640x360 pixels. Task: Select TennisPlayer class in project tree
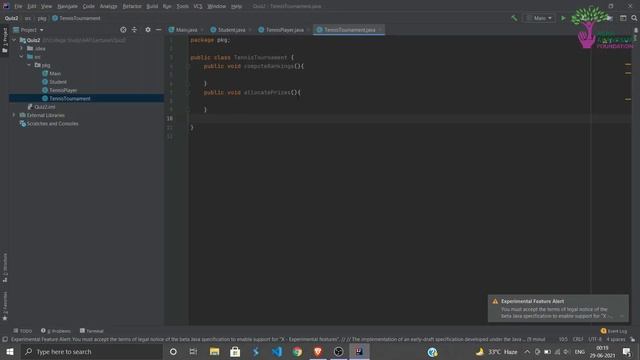63,90
